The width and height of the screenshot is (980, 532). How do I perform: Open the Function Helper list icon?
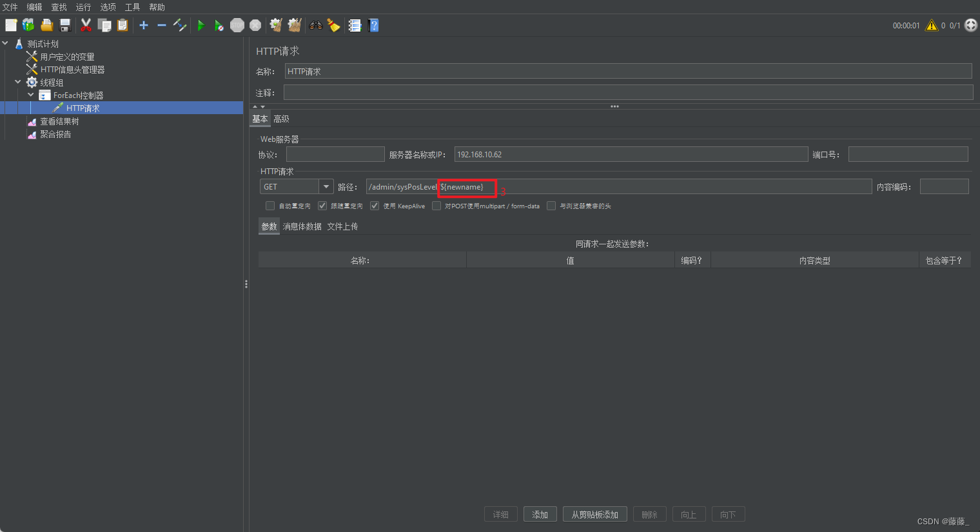[x=355, y=25]
